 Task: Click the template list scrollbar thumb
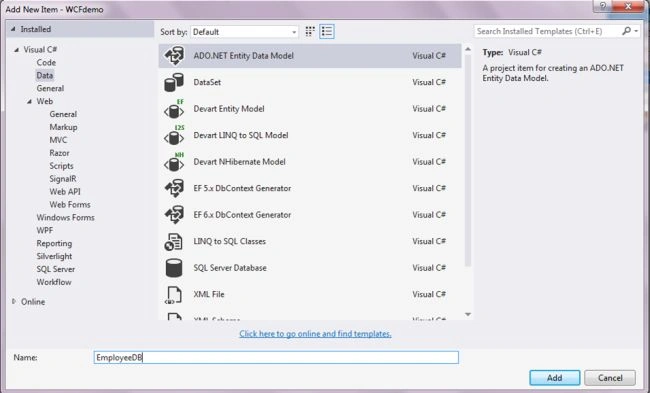tap(468, 160)
